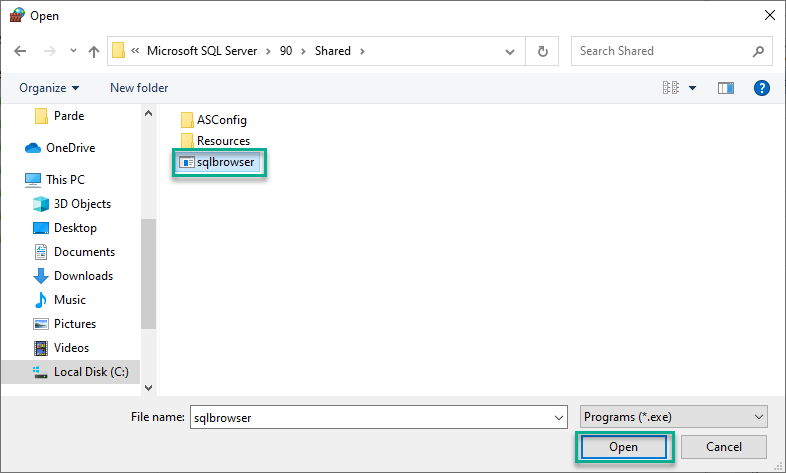
Task: Click the search magnifier icon
Action: click(x=758, y=51)
